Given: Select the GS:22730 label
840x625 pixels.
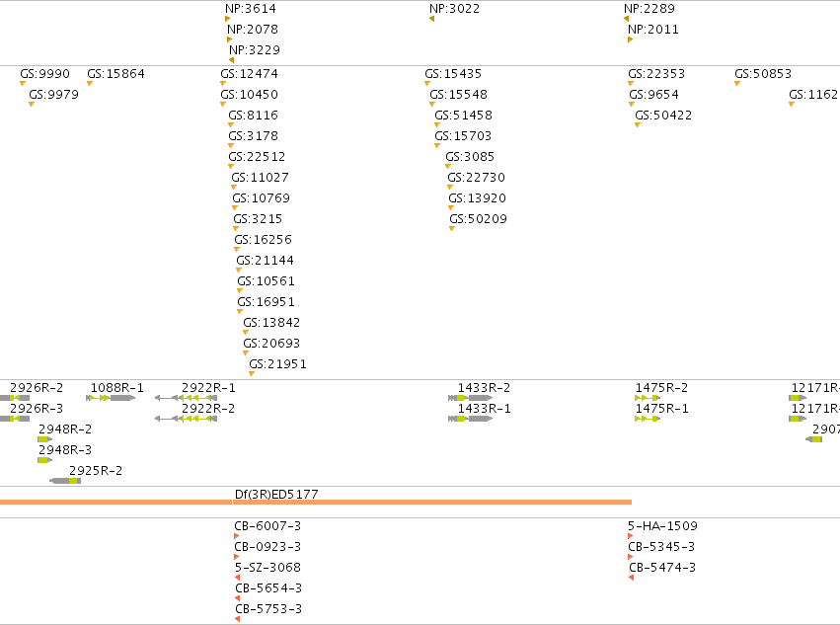Looking at the screenshot, I should pos(476,178).
